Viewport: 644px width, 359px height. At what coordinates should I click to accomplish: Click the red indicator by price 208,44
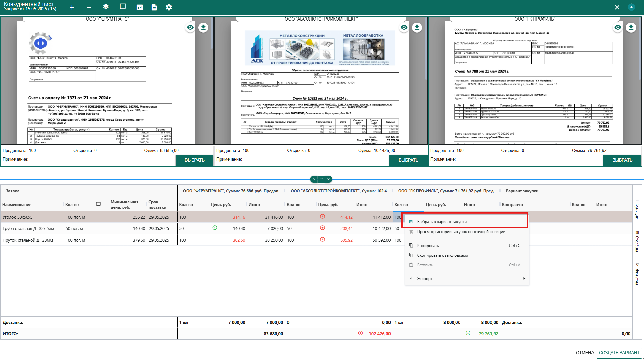point(323,228)
